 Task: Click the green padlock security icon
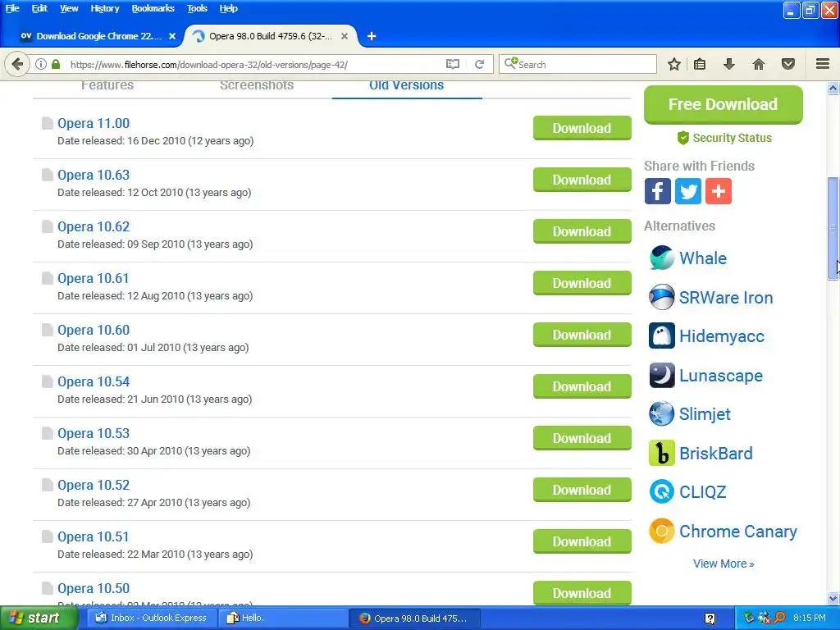(56, 64)
